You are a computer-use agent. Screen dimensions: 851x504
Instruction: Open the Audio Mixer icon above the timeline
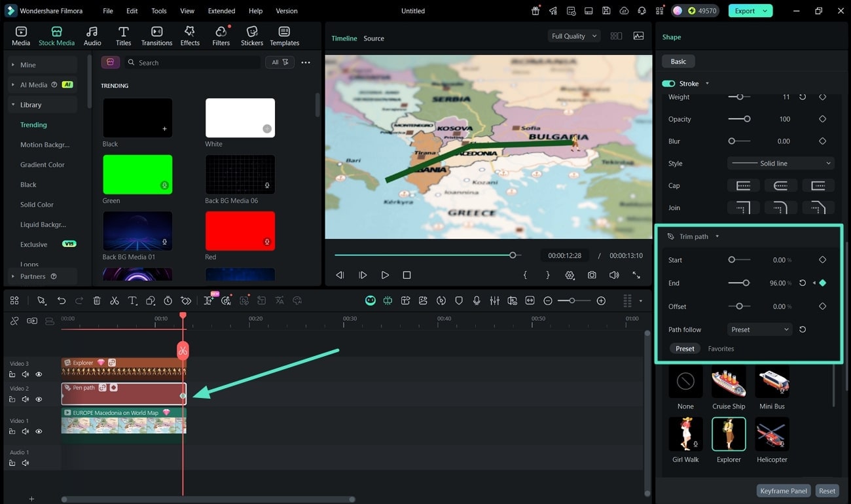pos(494,300)
